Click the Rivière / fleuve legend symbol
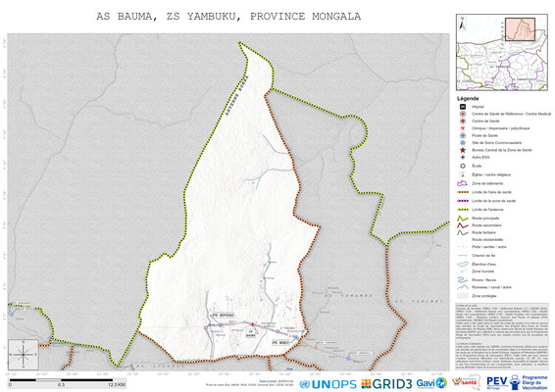Viewport: 555px width, 392px height. click(x=462, y=280)
